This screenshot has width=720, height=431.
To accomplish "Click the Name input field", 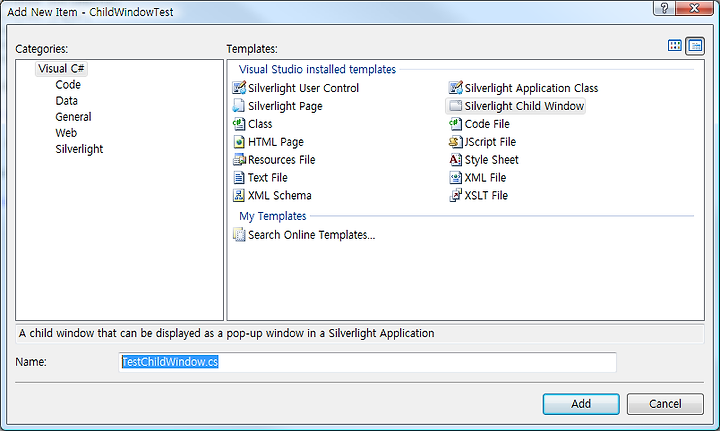I will click(x=367, y=362).
